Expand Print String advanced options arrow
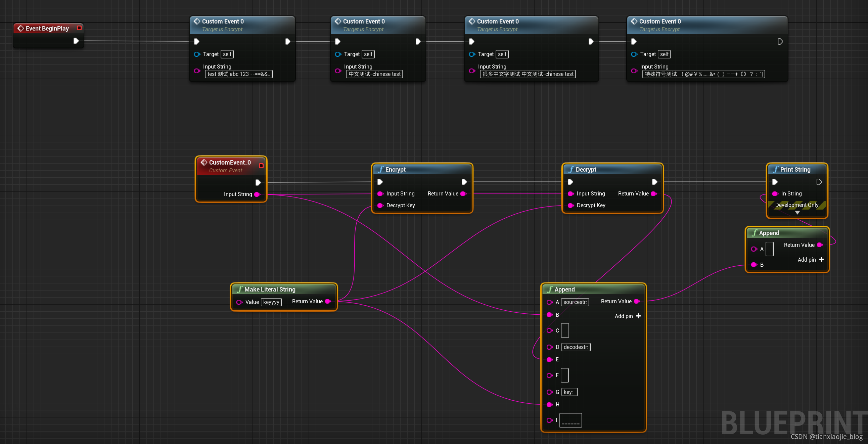This screenshot has width=868, height=444. click(797, 213)
